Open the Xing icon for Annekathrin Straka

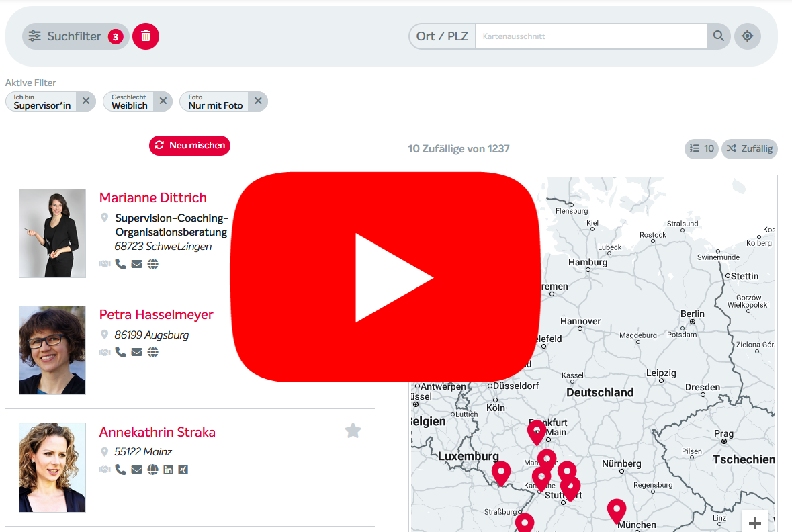[183, 470]
